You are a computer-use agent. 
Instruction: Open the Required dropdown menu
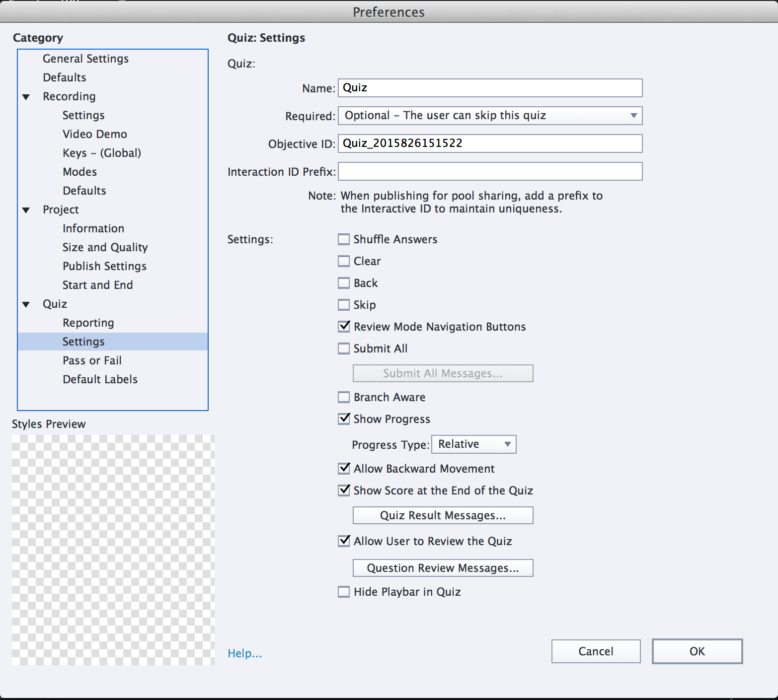click(490, 116)
